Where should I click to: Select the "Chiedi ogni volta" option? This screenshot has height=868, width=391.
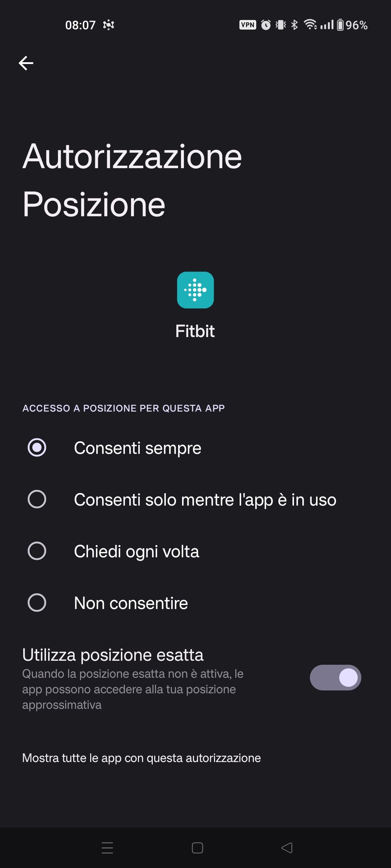click(37, 551)
